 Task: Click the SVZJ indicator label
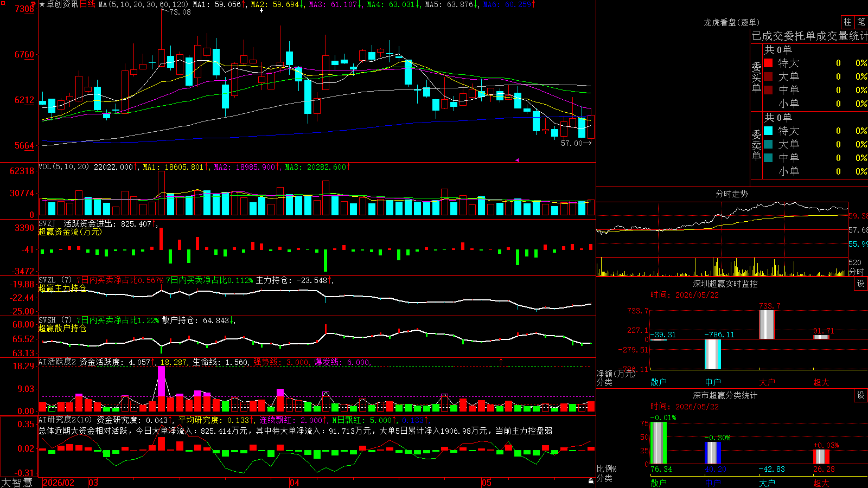47,223
